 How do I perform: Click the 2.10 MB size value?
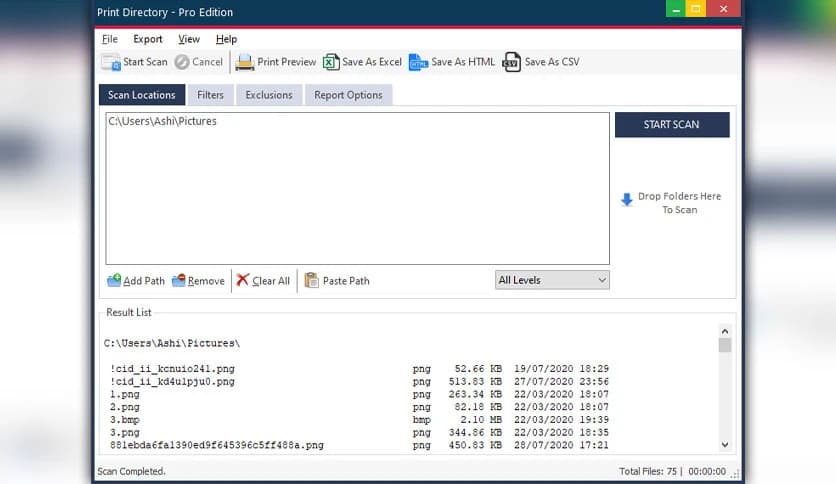point(481,420)
